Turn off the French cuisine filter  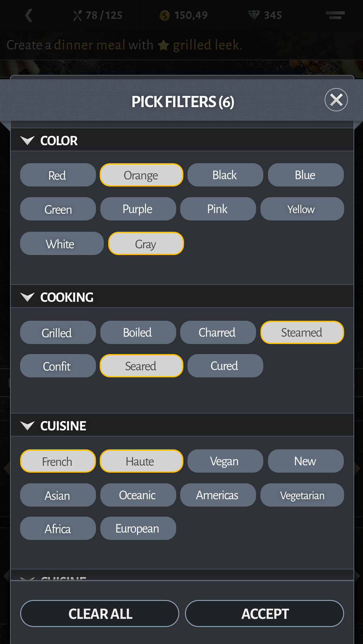58,461
